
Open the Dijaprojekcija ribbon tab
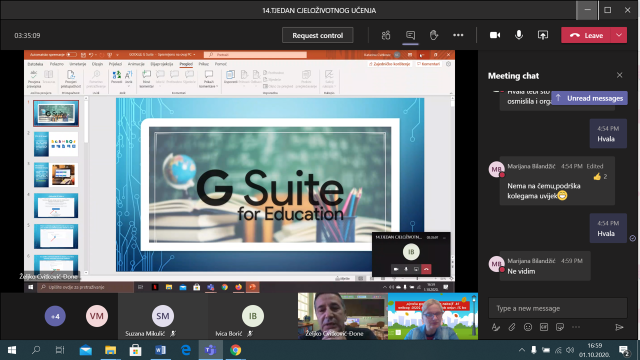pyautogui.click(x=162, y=64)
